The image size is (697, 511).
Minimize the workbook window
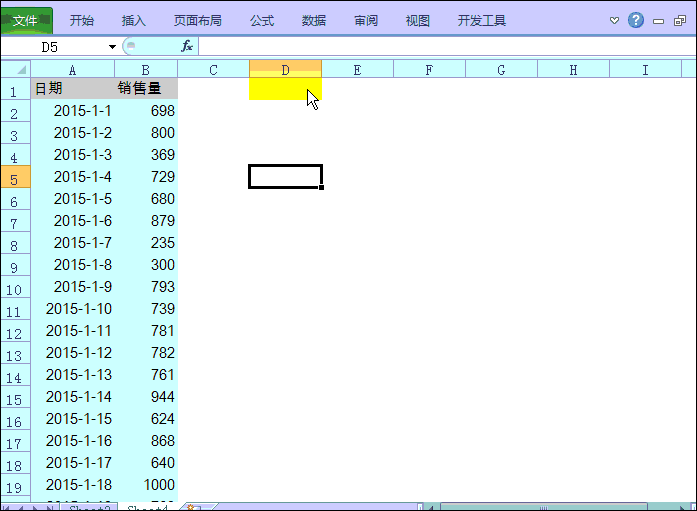(x=658, y=21)
